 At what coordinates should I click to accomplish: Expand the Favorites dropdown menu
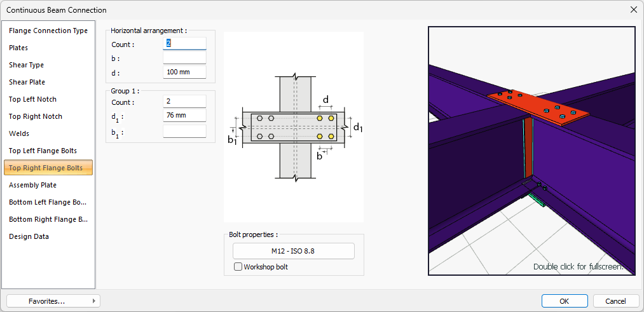click(53, 301)
